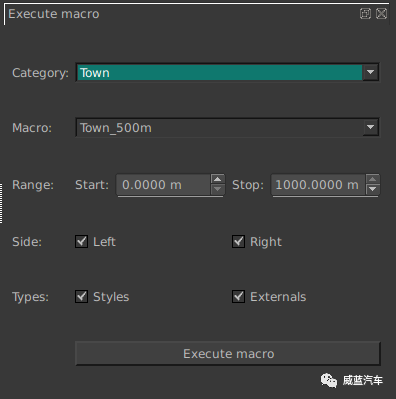The height and width of the screenshot is (399, 396).
Task: Disable the Styles type checkbox
Action: click(x=81, y=296)
